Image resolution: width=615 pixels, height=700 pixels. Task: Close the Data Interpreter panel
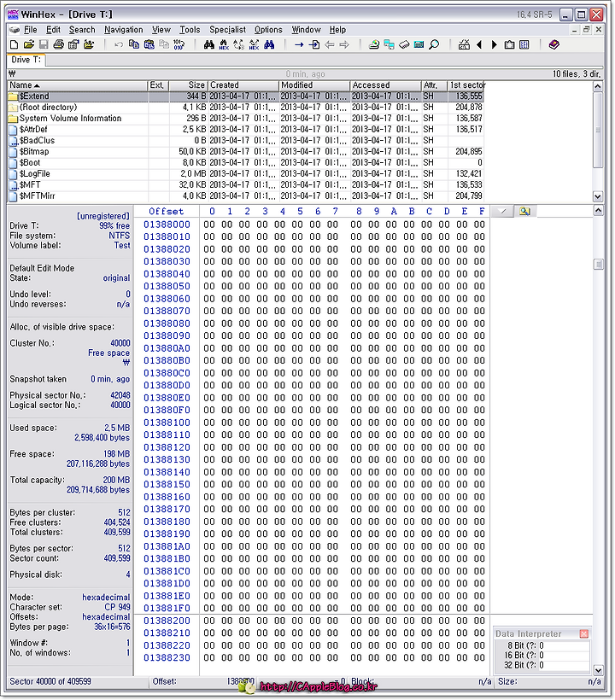583,633
